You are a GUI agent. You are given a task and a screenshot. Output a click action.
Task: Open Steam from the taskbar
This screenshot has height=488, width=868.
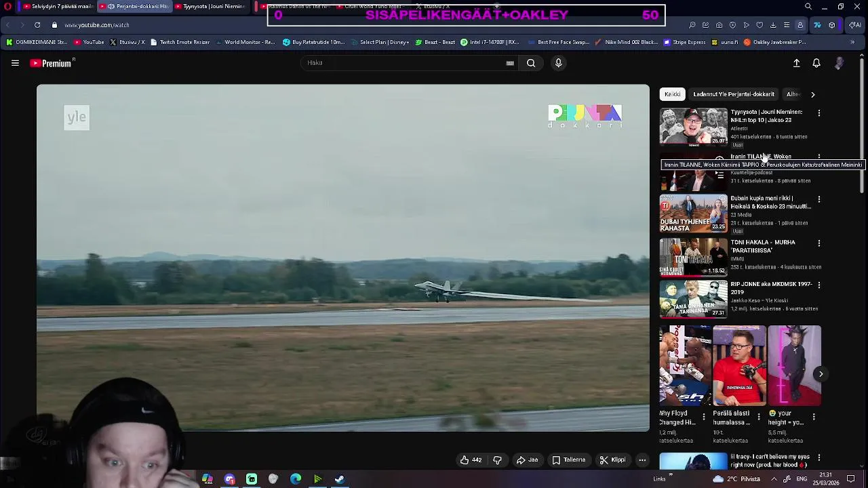tap(340, 479)
